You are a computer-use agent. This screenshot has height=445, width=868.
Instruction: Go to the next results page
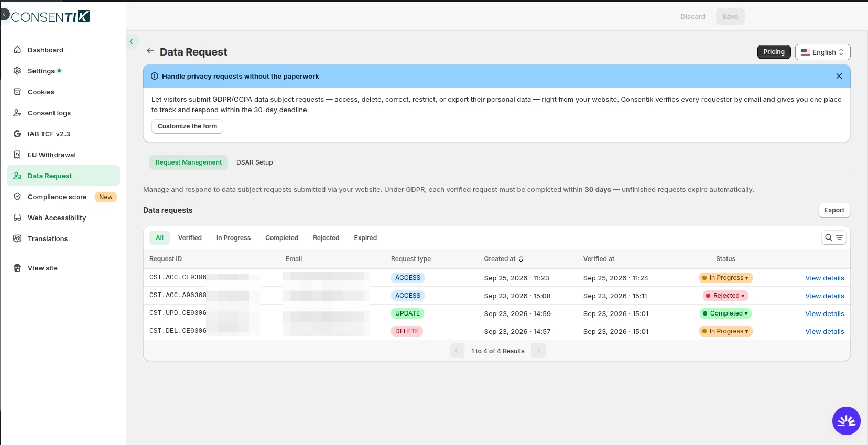[539, 351]
